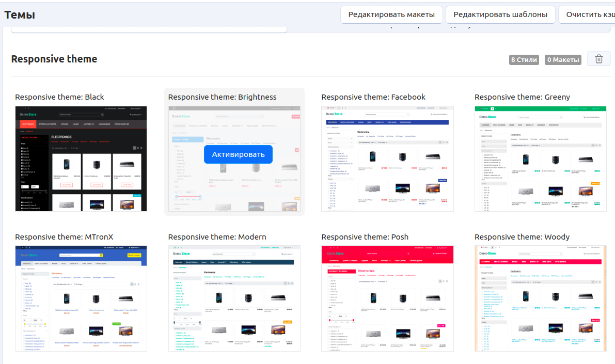Open Редактировать шаблоны

pos(500,14)
